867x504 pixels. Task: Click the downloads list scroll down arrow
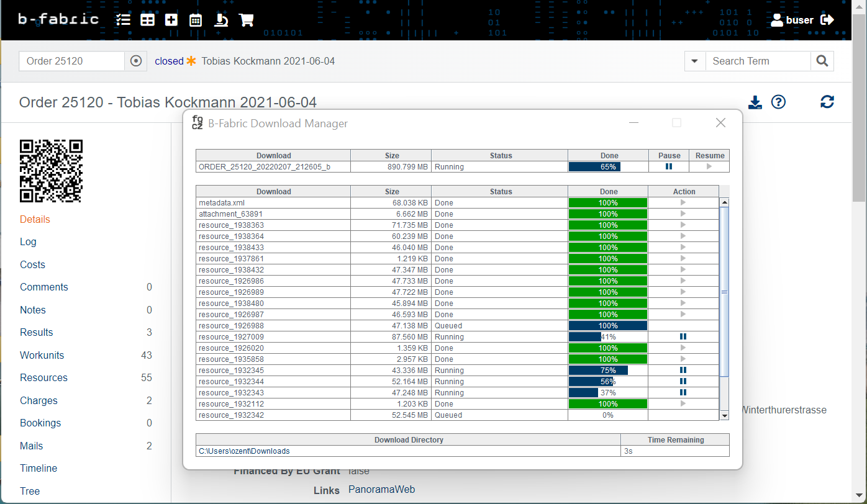click(724, 415)
